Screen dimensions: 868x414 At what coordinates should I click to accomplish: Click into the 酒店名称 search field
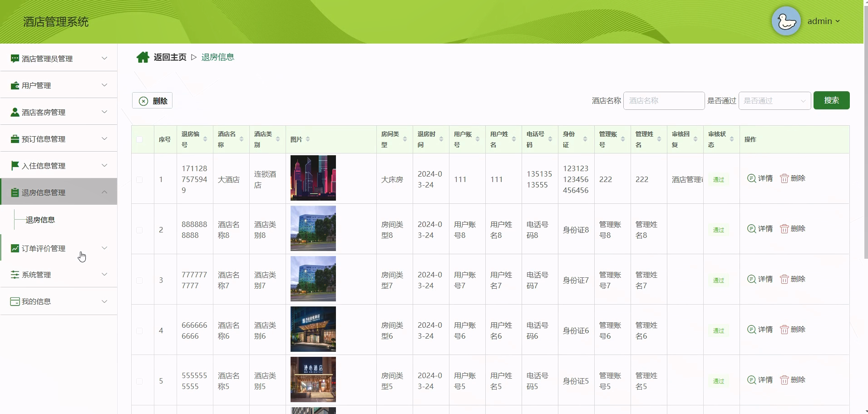pyautogui.click(x=664, y=101)
